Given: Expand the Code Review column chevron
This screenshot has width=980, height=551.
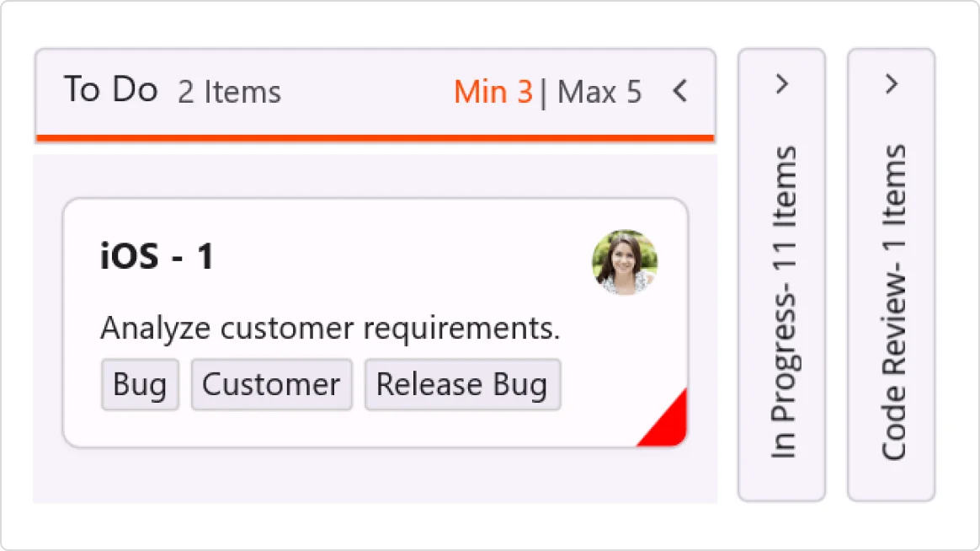Looking at the screenshot, I should click(892, 83).
